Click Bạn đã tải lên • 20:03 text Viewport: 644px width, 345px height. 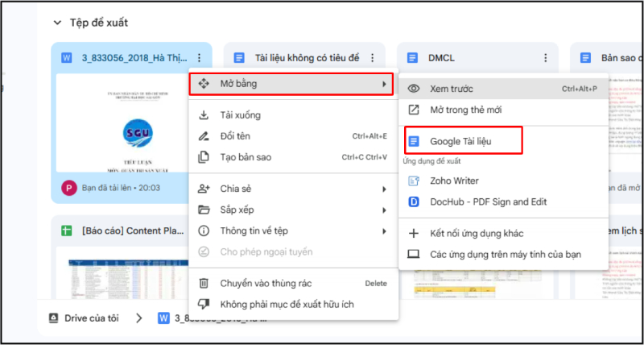(x=122, y=189)
